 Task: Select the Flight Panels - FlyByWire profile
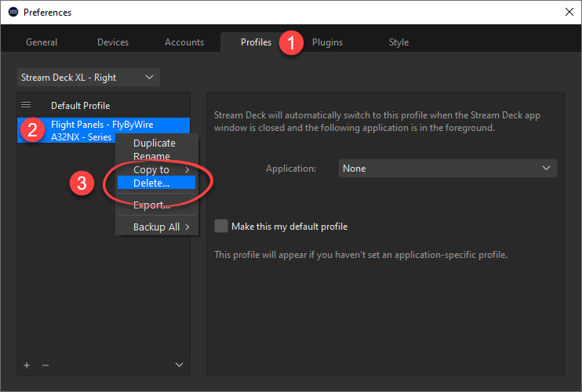pyautogui.click(x=104, y=131)
